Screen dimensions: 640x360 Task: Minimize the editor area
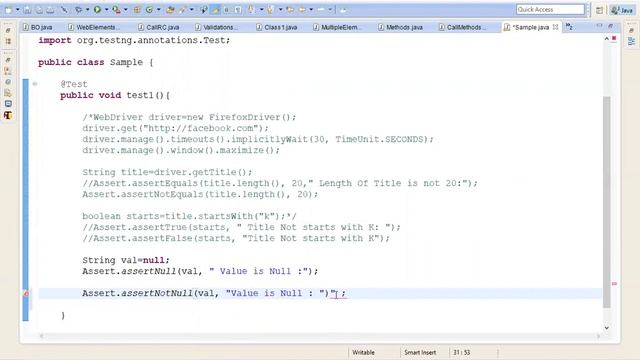(599, 26)
